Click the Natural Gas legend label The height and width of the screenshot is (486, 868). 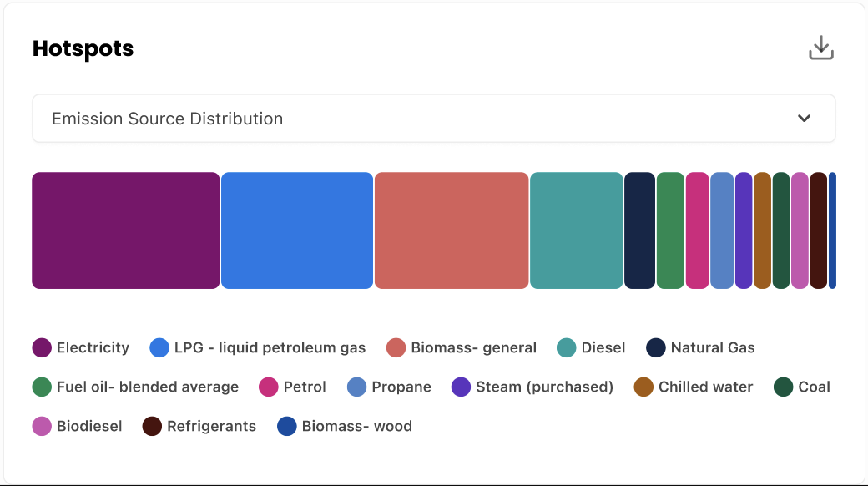713,347
